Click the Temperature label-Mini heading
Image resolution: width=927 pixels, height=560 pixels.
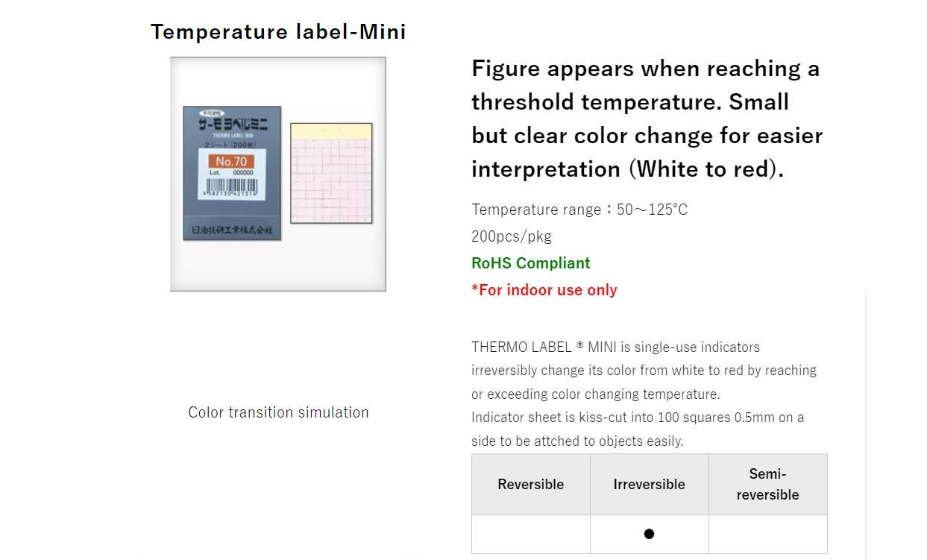point(278,32)
